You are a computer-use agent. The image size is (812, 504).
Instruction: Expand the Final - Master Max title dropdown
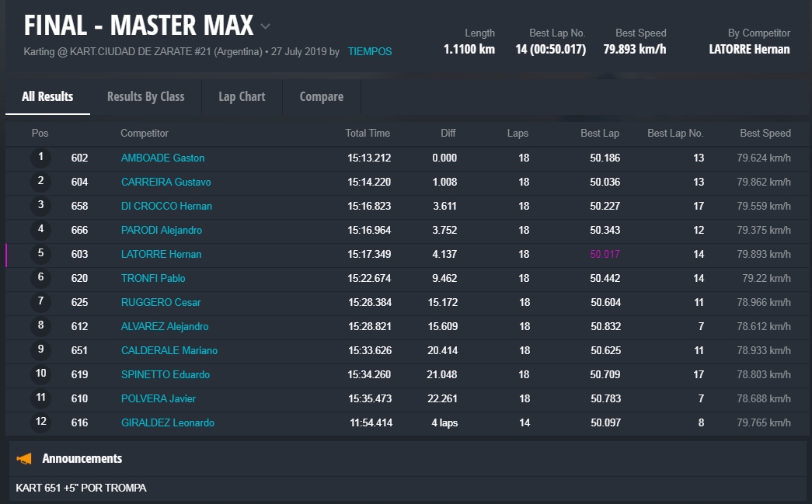point(266,26)
